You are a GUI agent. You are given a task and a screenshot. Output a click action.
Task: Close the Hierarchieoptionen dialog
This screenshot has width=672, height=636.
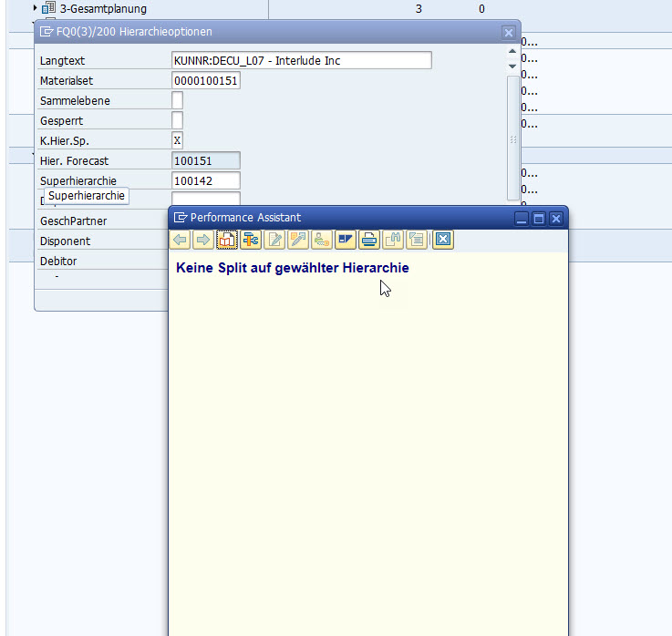point(509,32)
